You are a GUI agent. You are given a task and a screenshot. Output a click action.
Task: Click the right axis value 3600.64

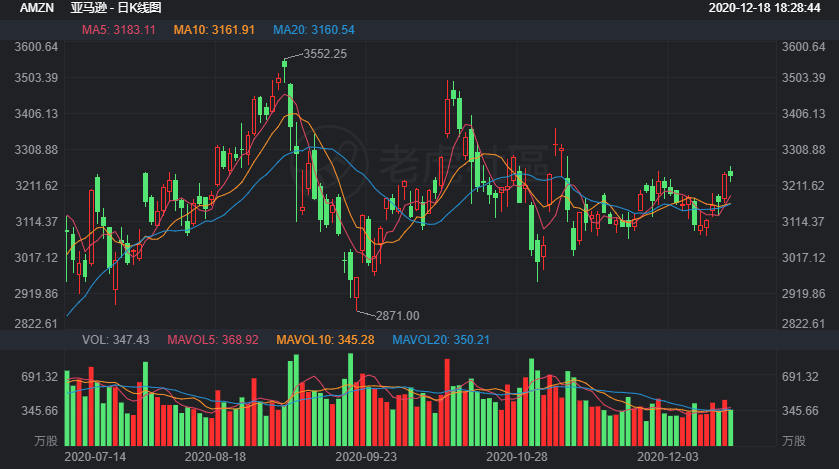tap(804, 47)
